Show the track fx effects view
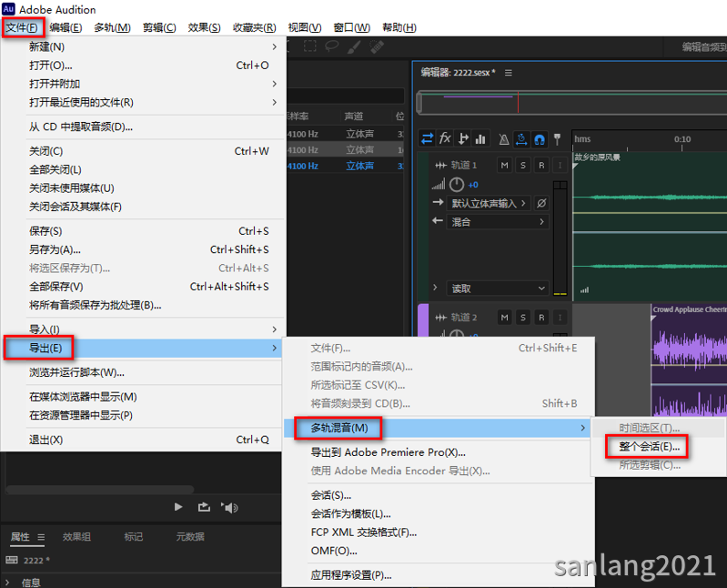The image size is (727, 588). [x=445, y=138]
